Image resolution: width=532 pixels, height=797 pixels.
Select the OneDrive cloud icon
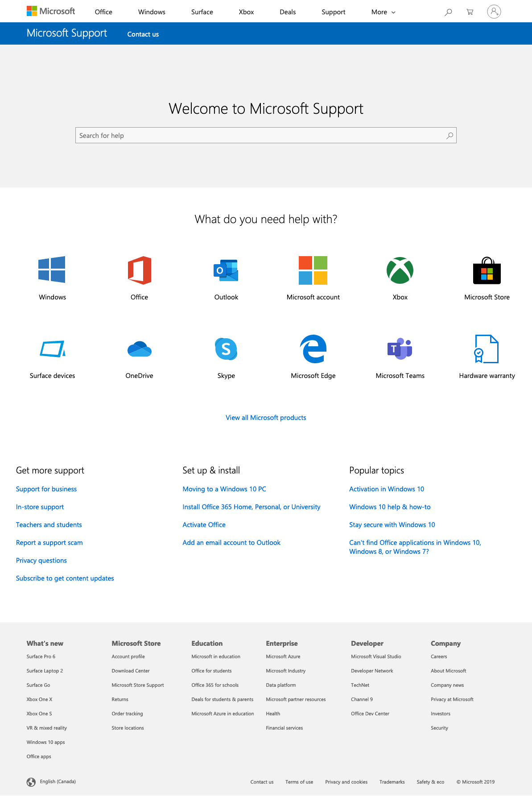tap(140, 349)
